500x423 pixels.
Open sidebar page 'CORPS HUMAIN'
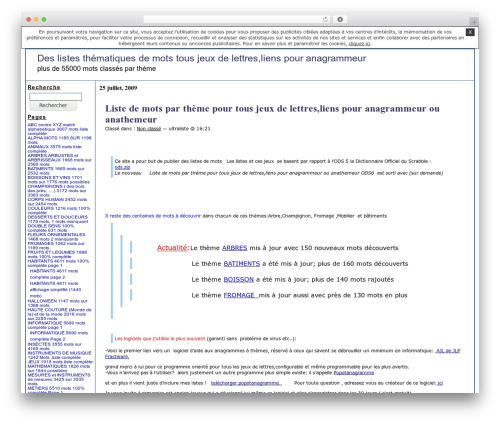coord(57,202)
